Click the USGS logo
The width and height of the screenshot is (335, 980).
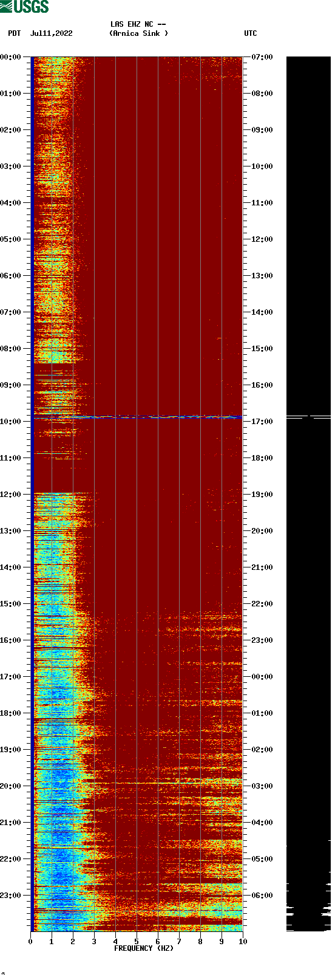(x=24, y=7)
